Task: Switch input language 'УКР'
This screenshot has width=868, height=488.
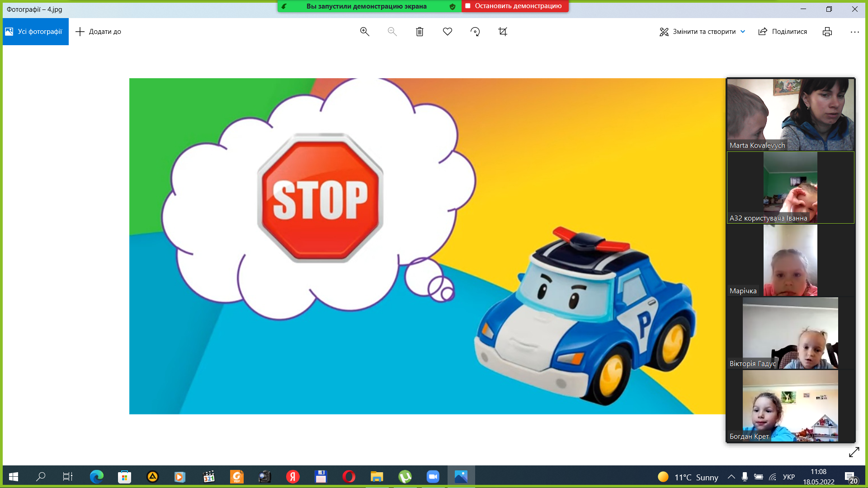Action: (789, 477)
